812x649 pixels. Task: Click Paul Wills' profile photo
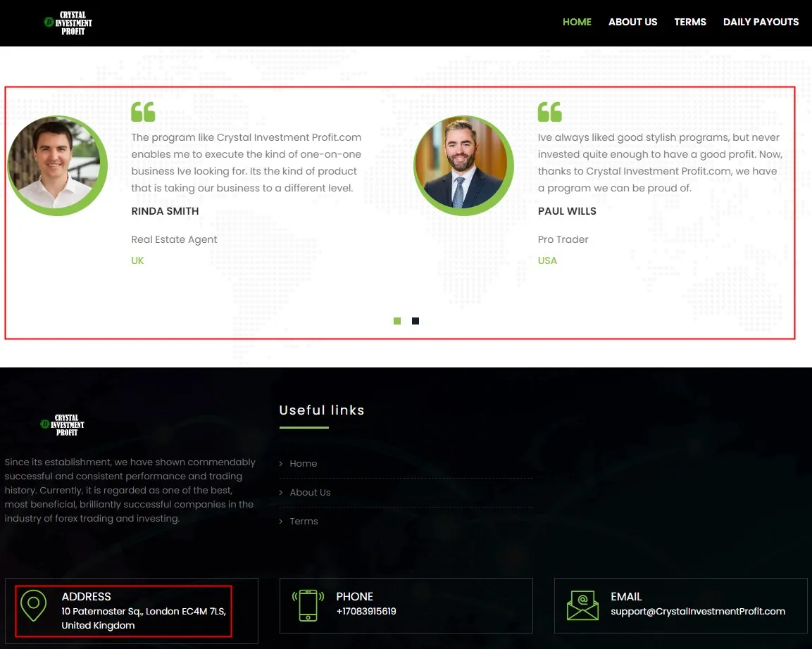[x=463, y=165]
